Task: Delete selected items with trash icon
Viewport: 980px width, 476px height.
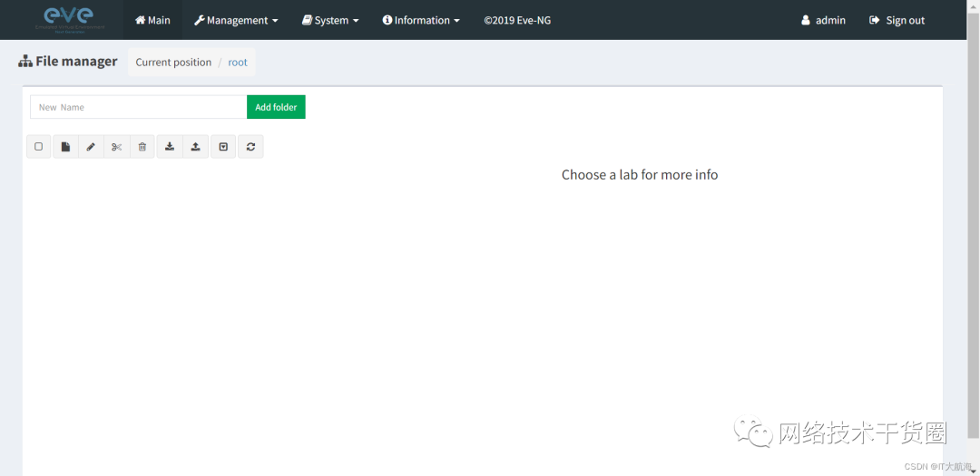Action: point(142,147)
